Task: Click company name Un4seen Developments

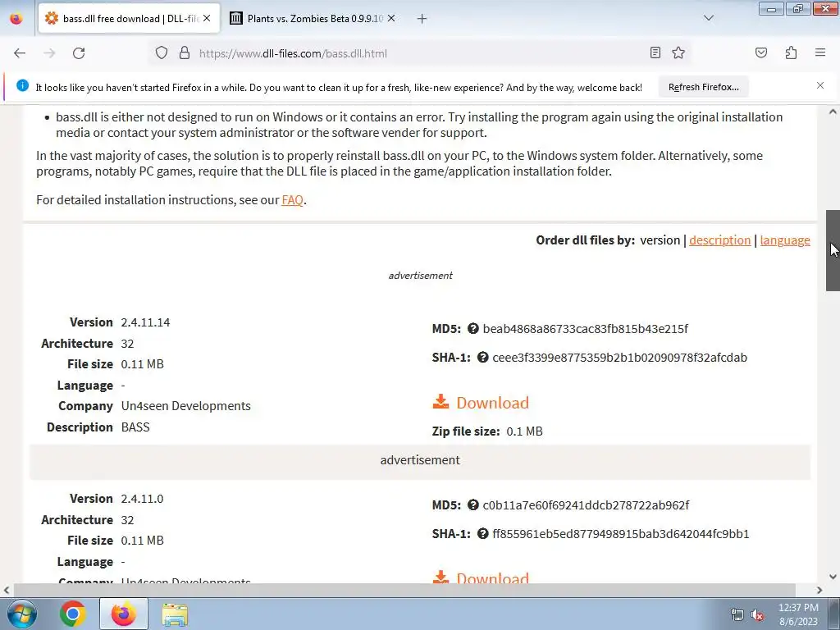Action: 186,405
